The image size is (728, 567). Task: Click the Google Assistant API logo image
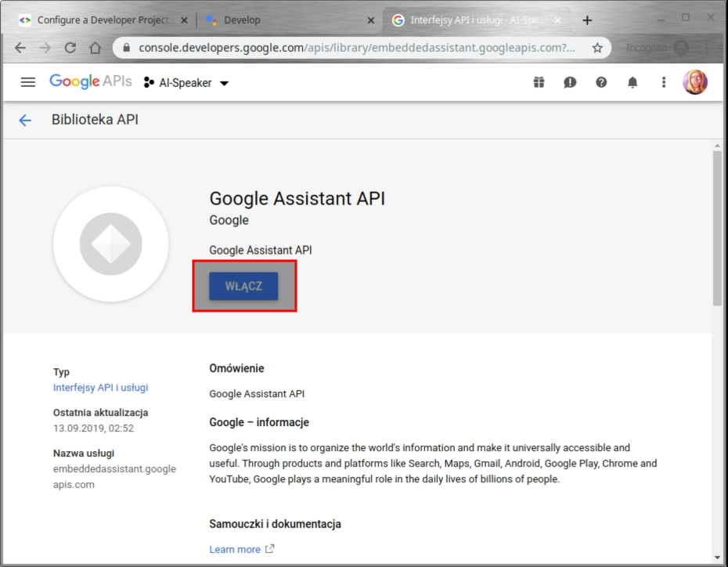[111, 244]
